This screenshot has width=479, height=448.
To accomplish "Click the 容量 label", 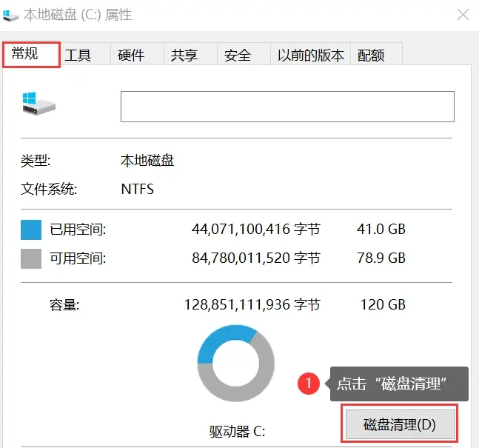I will click(x=64, y=305).
